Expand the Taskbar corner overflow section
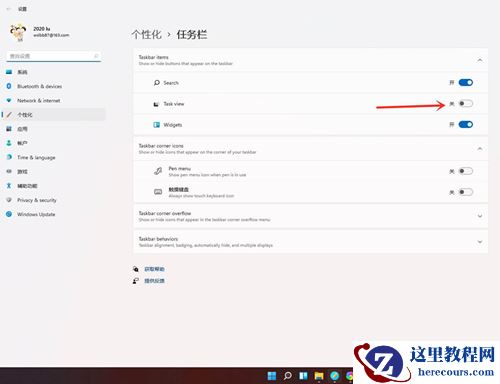 point(480,216)
